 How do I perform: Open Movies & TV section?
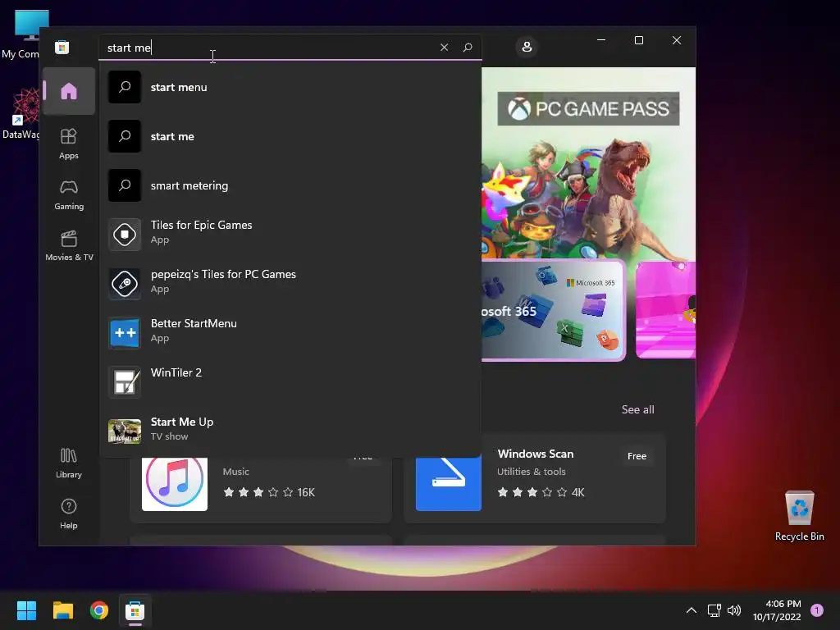(x=69, y=245)
